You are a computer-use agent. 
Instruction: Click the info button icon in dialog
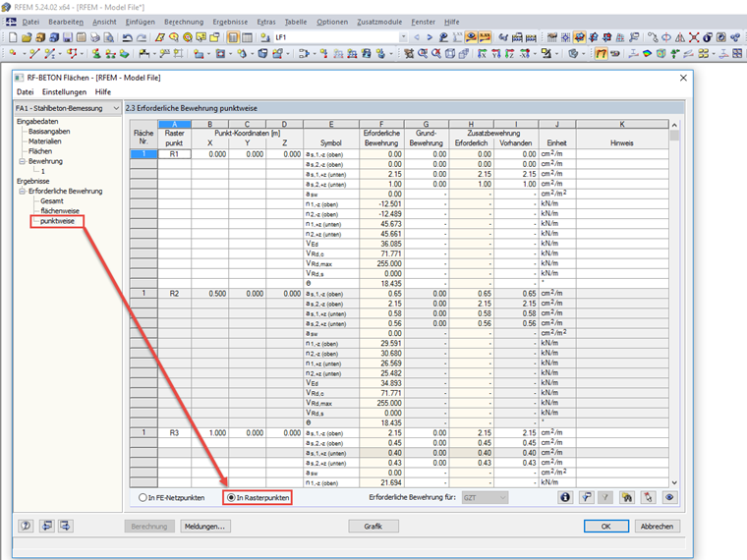tap(565, 498)
